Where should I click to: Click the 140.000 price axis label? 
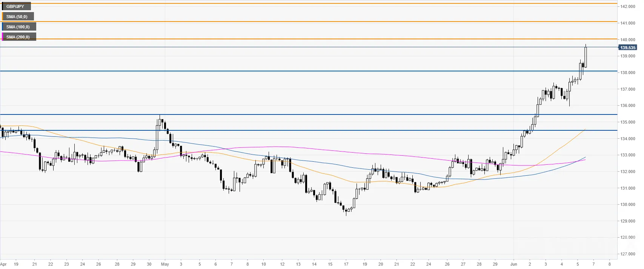[x=628, y=40]
